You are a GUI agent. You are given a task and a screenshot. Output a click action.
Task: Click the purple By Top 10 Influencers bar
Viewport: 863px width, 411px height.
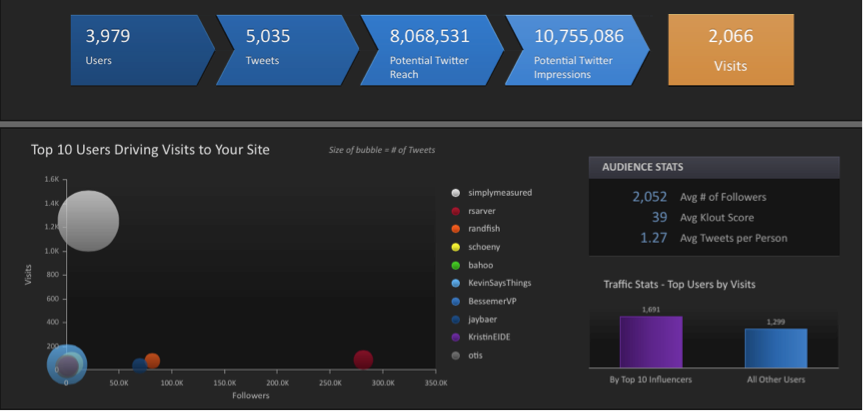[x=651, y=342]
